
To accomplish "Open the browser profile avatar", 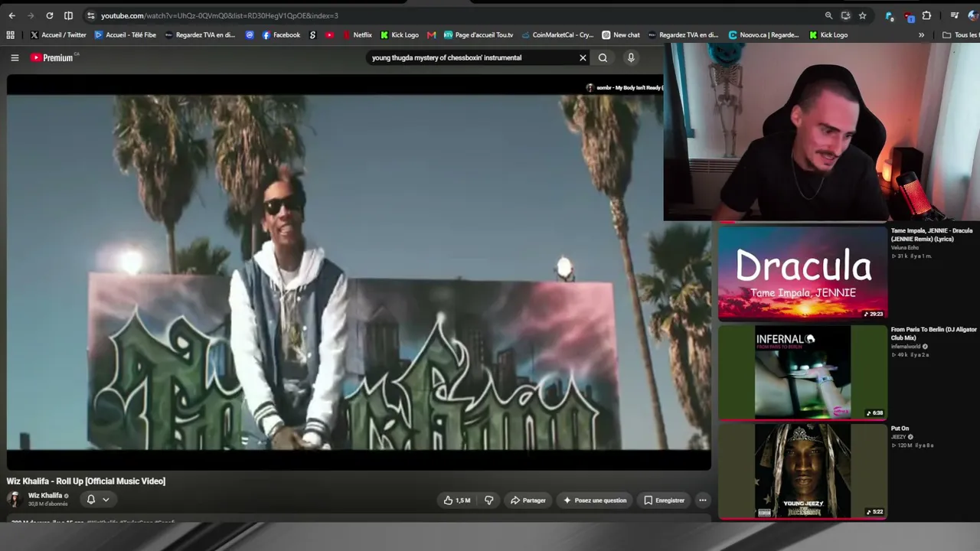I will tap(973, 15).
